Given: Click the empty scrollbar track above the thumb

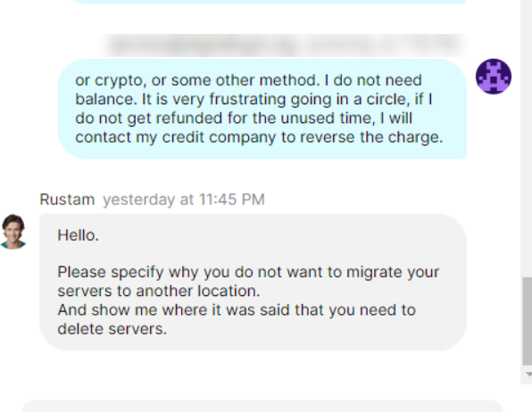Looking at the screenshot, I should point(527,136).
